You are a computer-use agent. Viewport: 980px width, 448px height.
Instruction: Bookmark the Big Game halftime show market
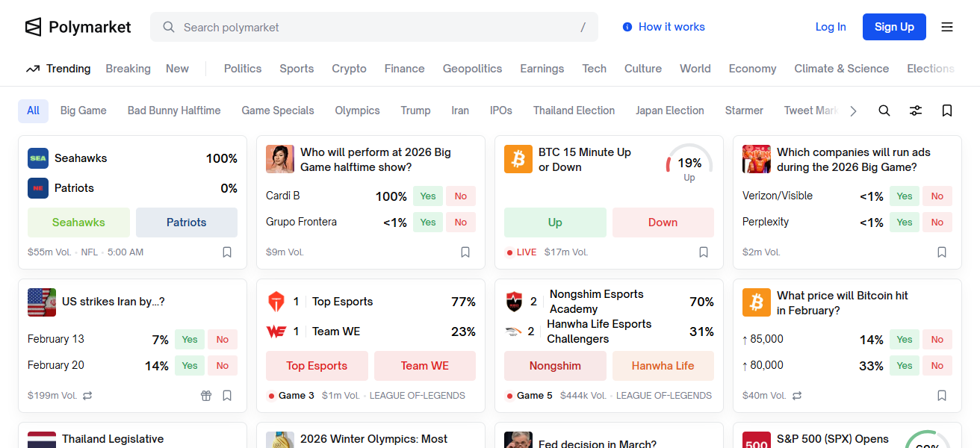coord(465,252)
